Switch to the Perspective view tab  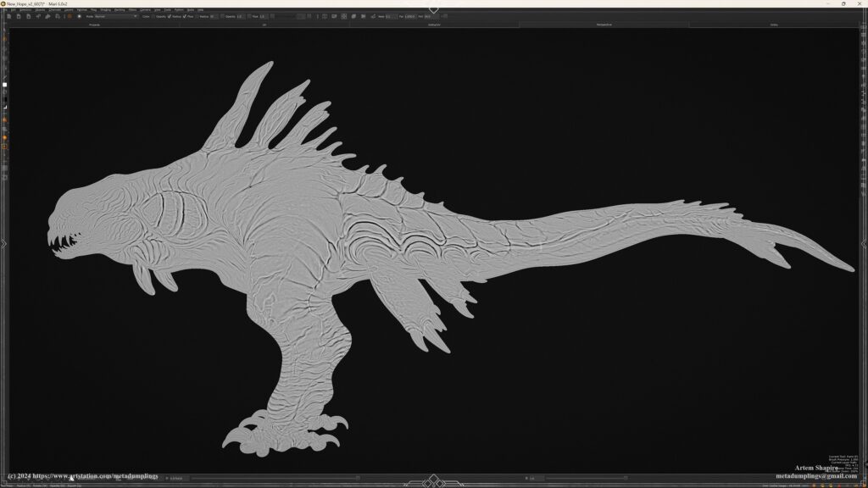coord(604,25)
